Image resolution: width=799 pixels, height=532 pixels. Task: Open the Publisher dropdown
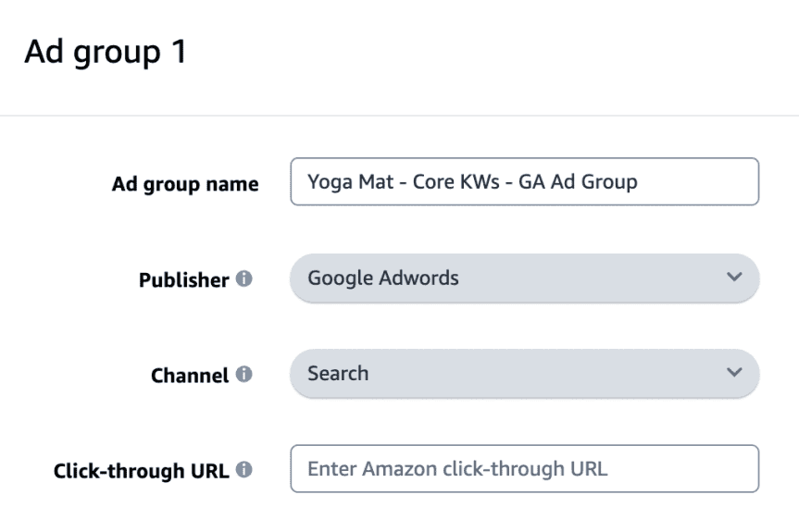524,278
